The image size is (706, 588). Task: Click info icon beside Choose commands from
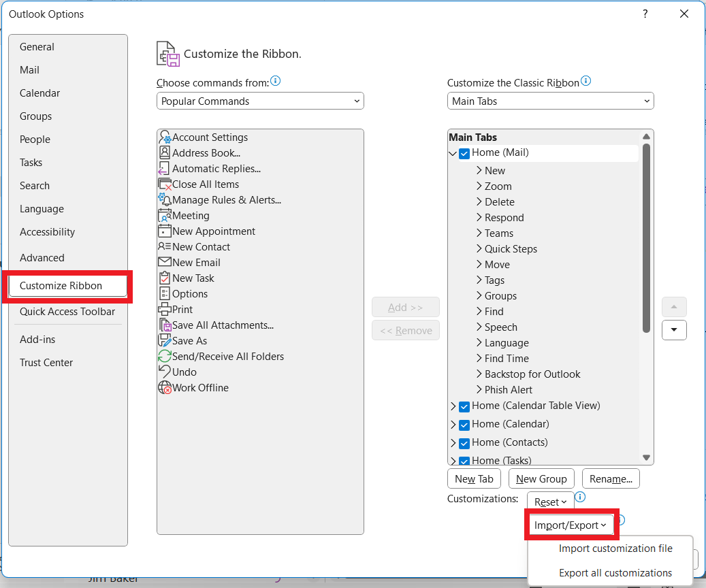[276, 81]
